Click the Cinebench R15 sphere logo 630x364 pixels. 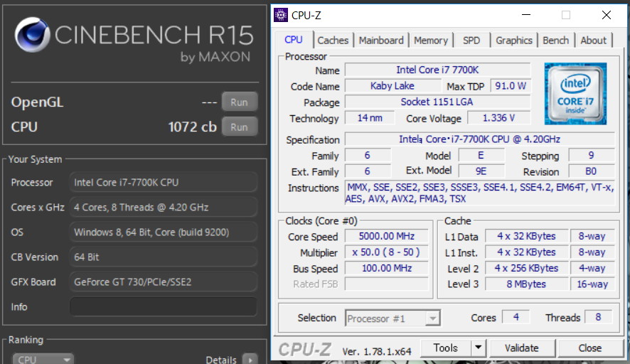(33, 35)
